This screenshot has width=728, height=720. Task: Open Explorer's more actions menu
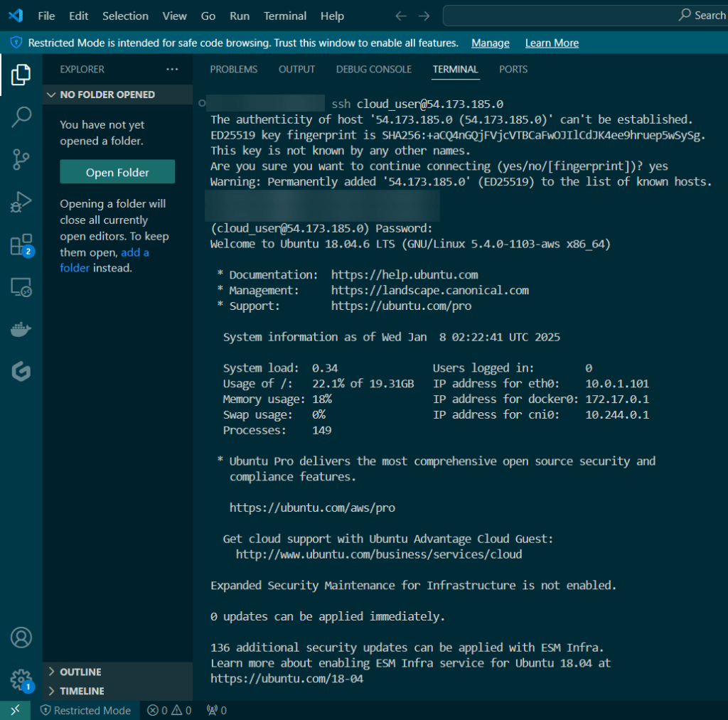[x=172, y=70]
